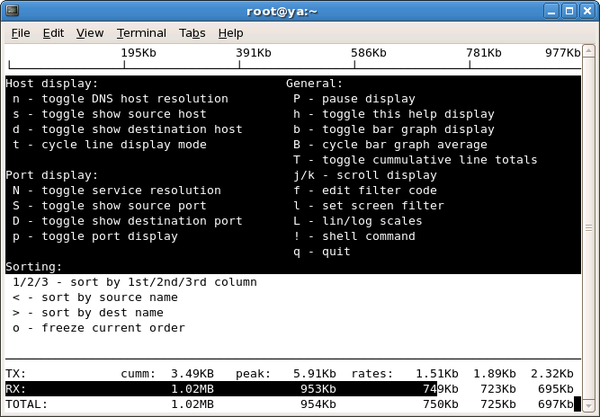Viewport: 600px width, 417px height.
Task: Open the Edit menu
Action: (53, 33)
